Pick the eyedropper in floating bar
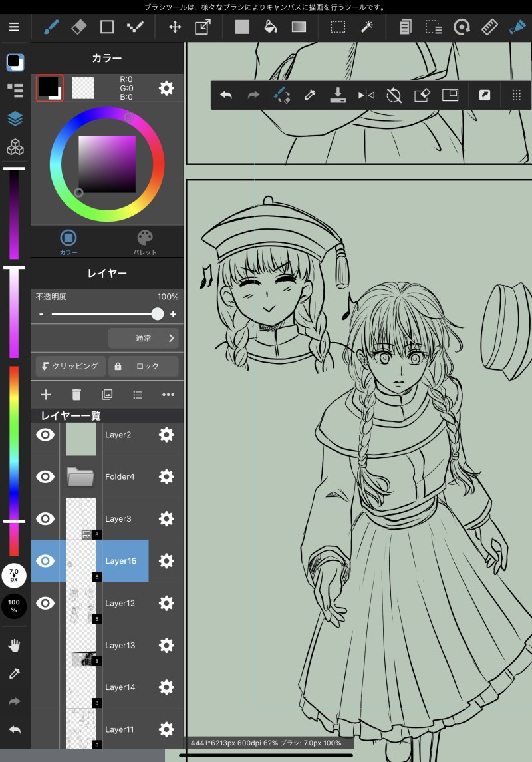Image resolution: width=532 pixels, height=762 pixels. click(309, 95)
